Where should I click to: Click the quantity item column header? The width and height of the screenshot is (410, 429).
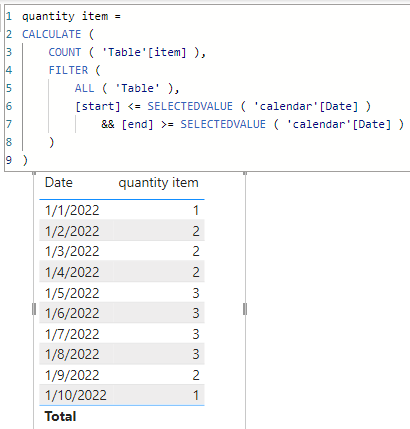pyautogui.click(x=158, y=183)
